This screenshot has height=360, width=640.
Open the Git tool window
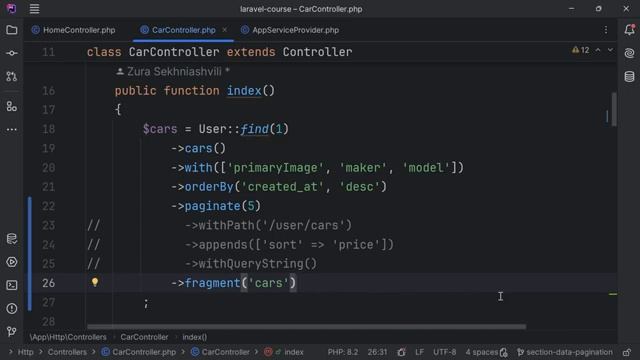pos(11,331)
